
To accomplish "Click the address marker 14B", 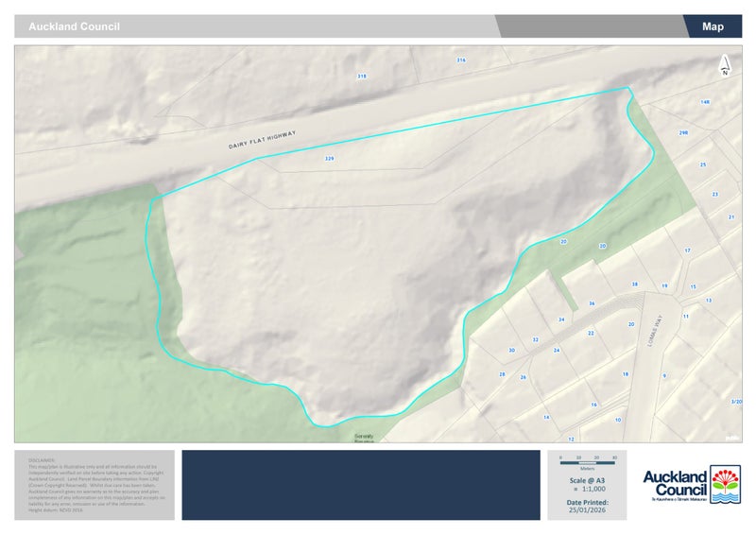I will [704, 101].
